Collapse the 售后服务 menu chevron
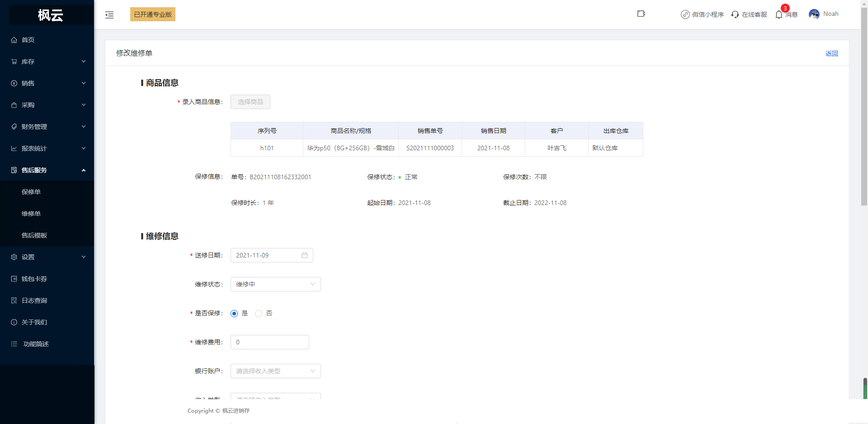 (84, 170)
